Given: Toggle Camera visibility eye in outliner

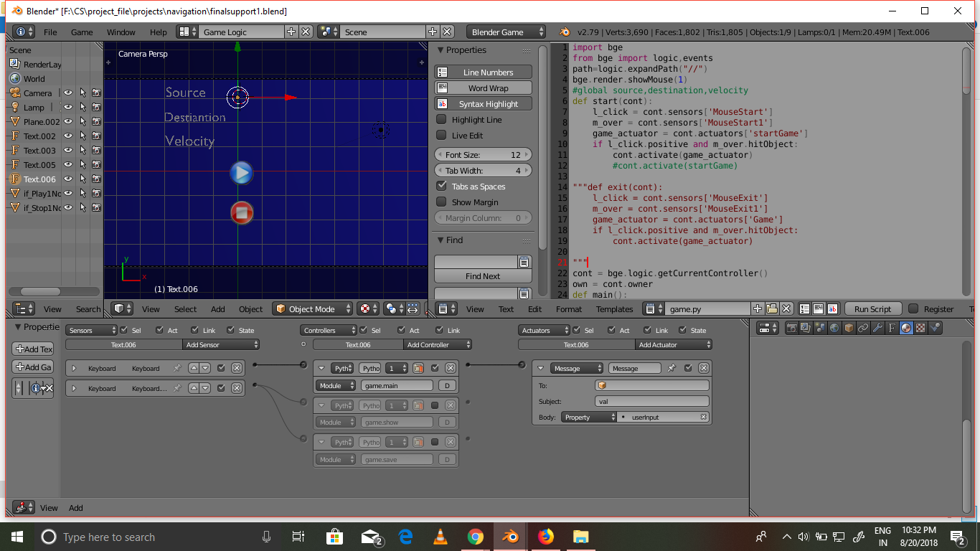Looking at the screenshot, I should point(68,93).
